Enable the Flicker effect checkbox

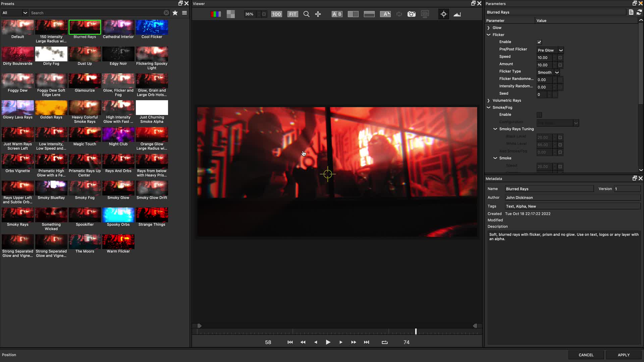pyautogui.click(x=539, y=42)
